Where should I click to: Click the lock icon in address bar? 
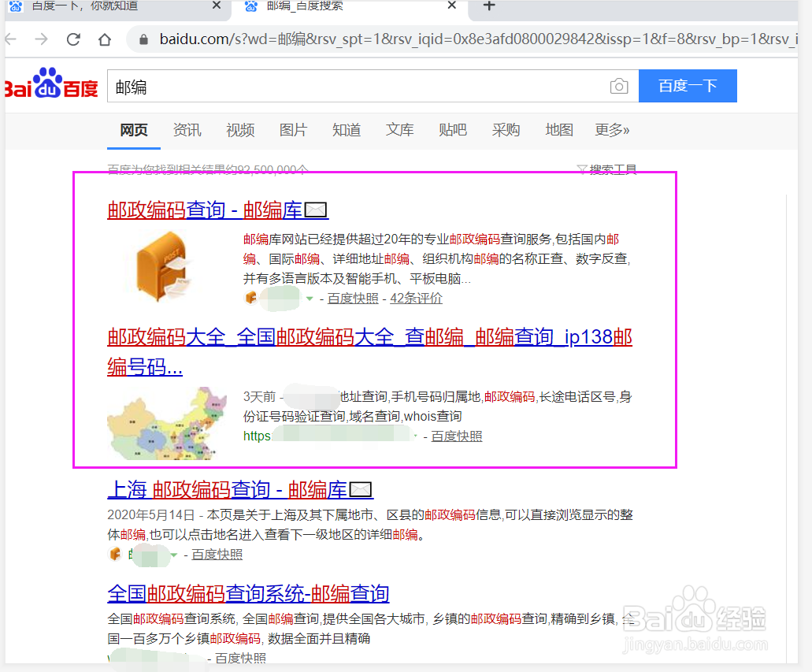pyautogui.click(x=144, y=39)
